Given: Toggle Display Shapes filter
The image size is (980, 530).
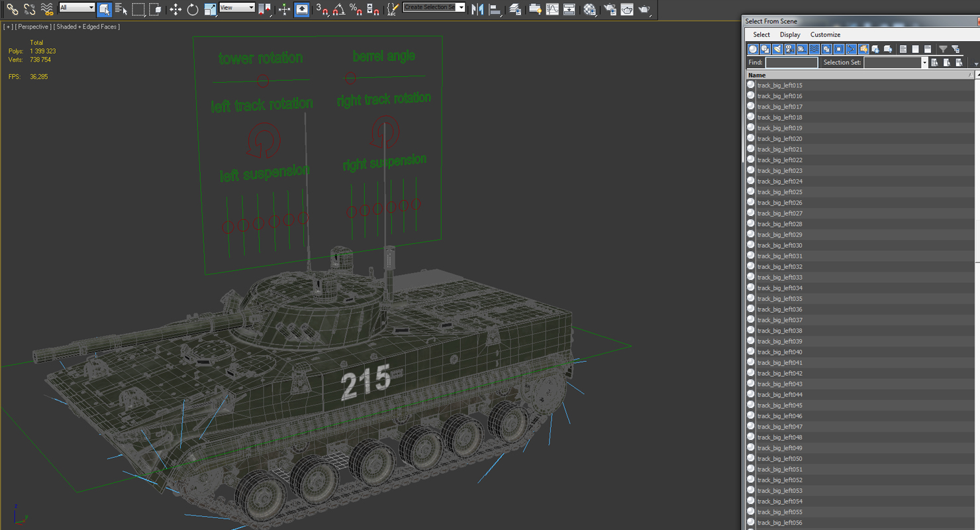Looking at the screenshot, I should 765,49.
